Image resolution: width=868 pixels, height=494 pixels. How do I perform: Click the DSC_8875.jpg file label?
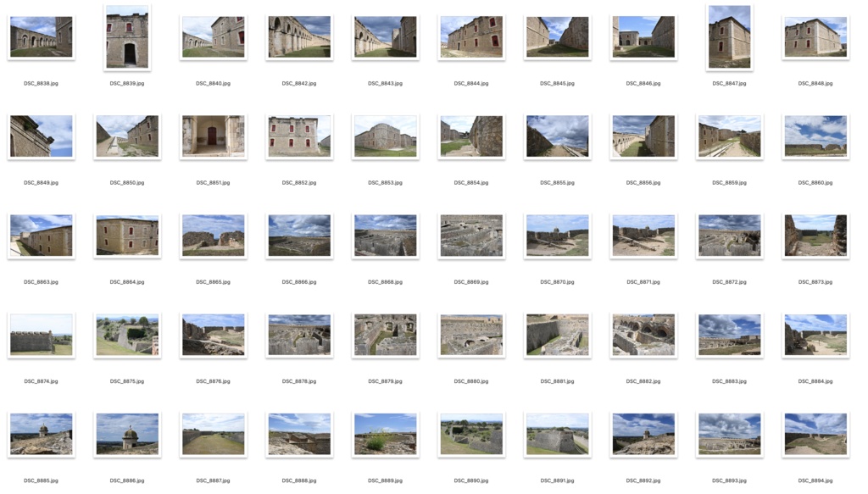[127, 381]
